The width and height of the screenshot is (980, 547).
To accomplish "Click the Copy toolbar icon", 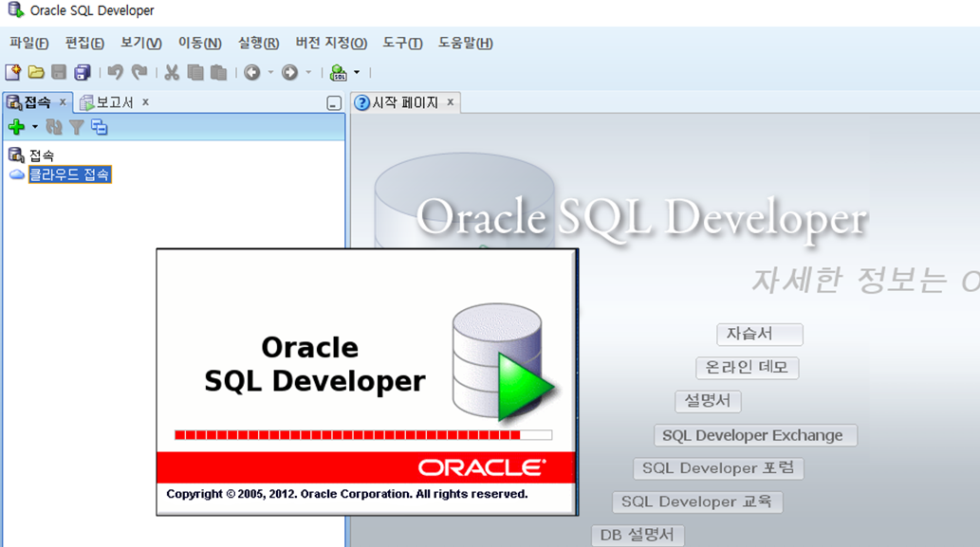I will tap(195, 72).
